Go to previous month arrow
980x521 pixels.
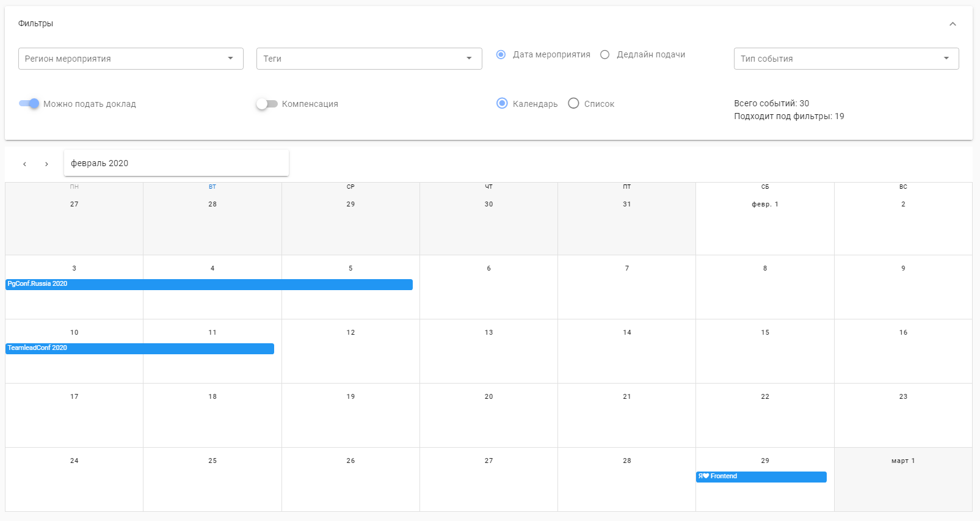(x=24, y=164)
